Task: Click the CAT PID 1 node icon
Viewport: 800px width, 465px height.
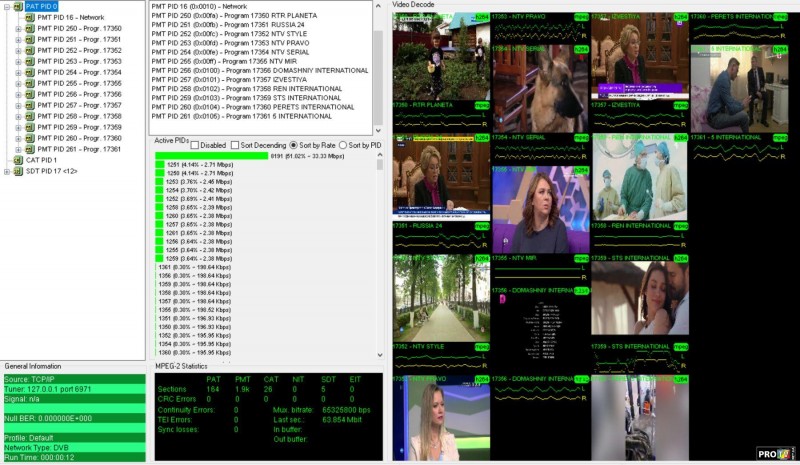Action: (x=19, y=160)
